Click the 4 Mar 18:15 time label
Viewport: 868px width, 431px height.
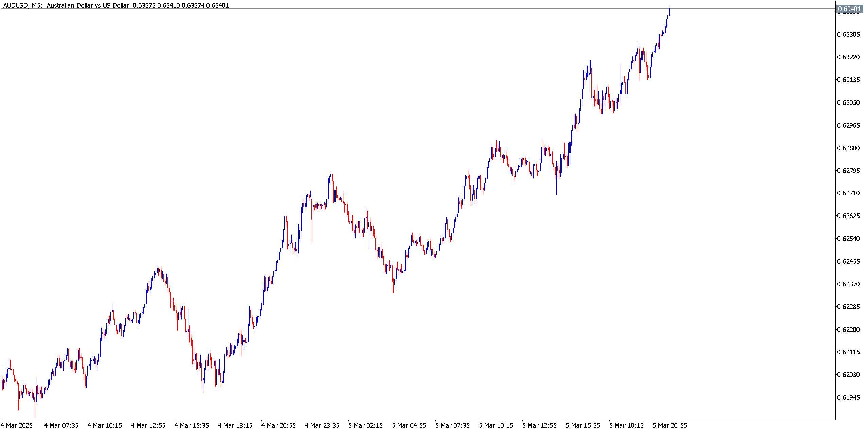point(235,425)
